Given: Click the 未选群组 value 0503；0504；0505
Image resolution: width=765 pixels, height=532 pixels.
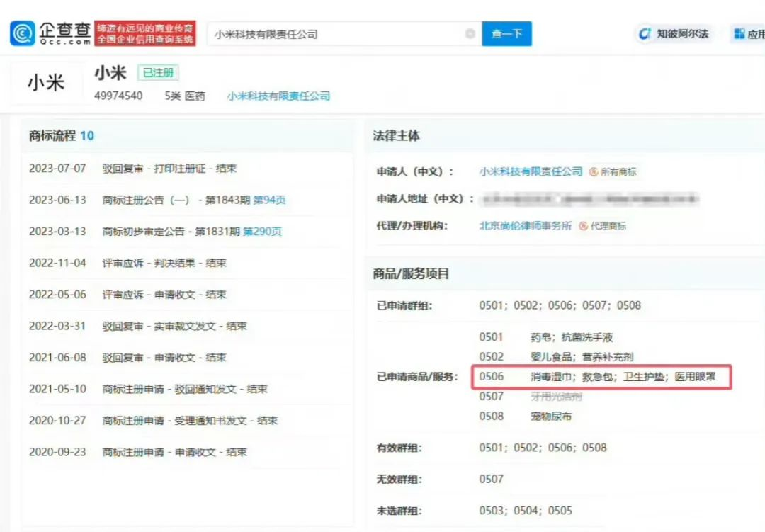Looking at the screenshot, I should pyautogui.click(x=526, y=511).
